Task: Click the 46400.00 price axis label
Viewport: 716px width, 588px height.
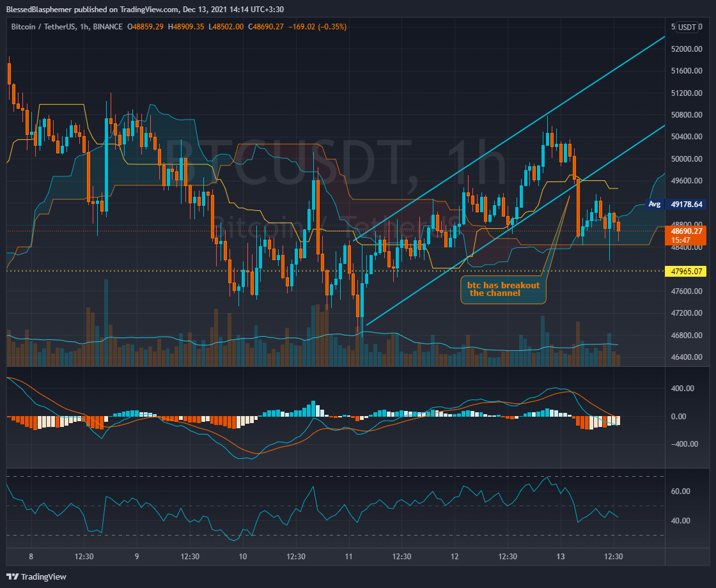Action: click(x=687, y=357)
